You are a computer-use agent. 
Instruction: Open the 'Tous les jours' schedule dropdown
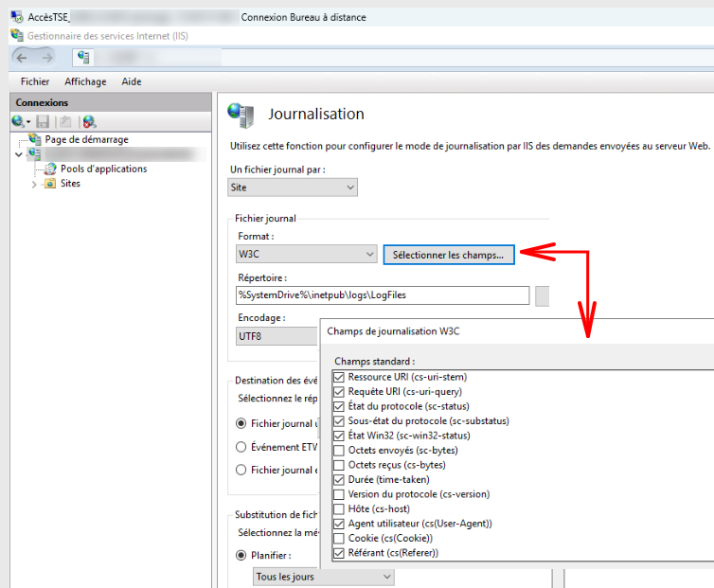(323, 577)
